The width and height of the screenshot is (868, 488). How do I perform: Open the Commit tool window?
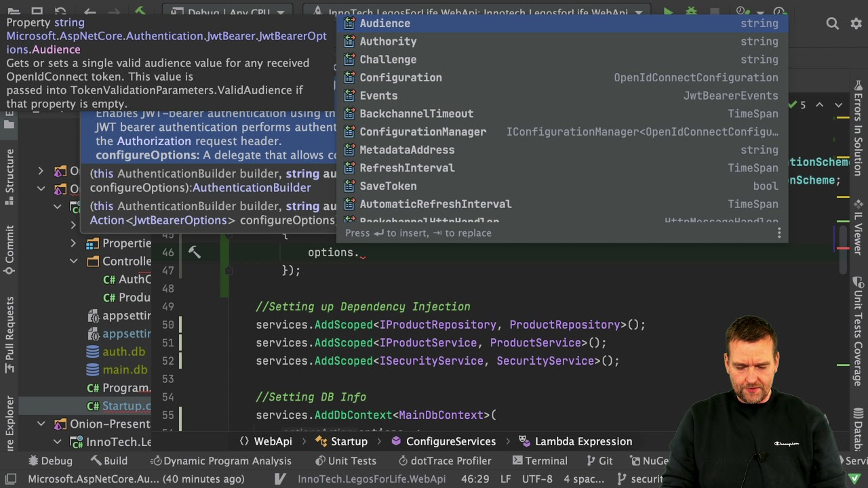pyautogui.click(x=9, y=251)
